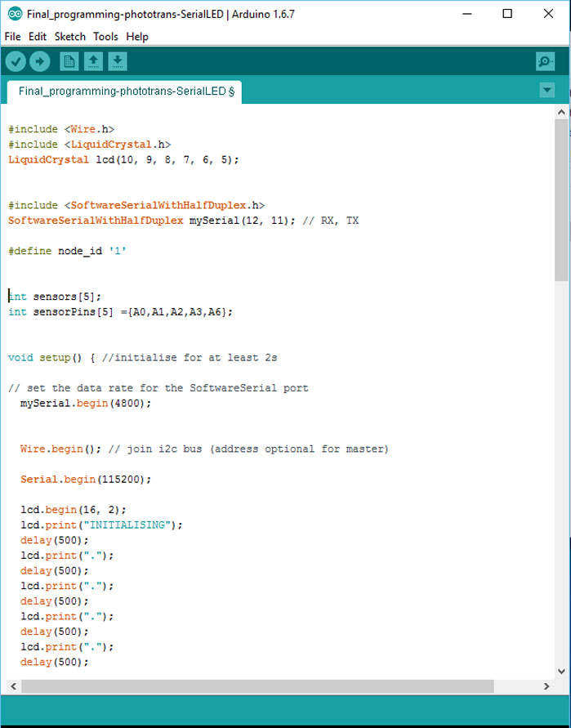Viewport: 571px width, 728px height.
Task: Click 'int sensorPins[5] ={A0,A1,A2,A3,A6};' line
Action: click(x=121, y=311)
